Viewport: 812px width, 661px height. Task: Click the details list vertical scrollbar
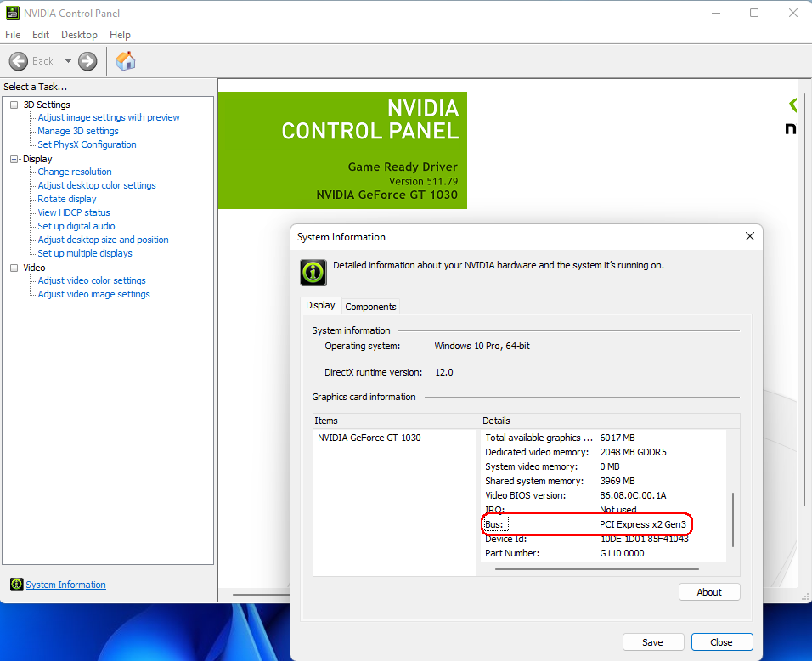(x=733, y=519)
